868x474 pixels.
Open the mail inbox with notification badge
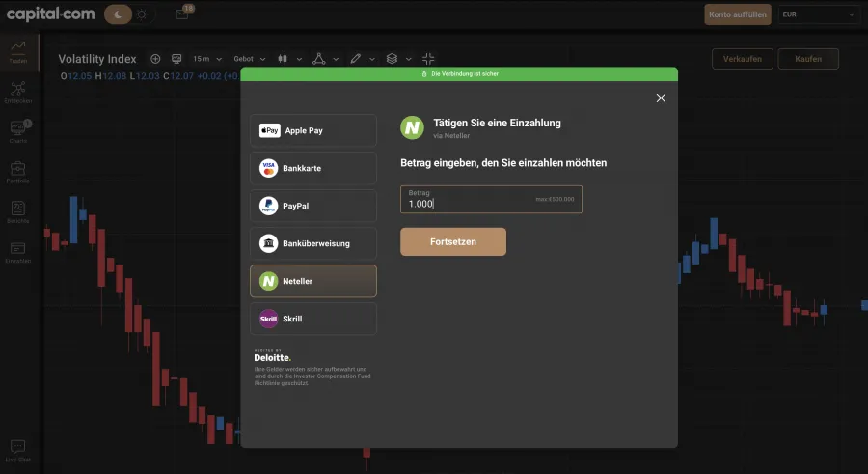click(182, 14)
